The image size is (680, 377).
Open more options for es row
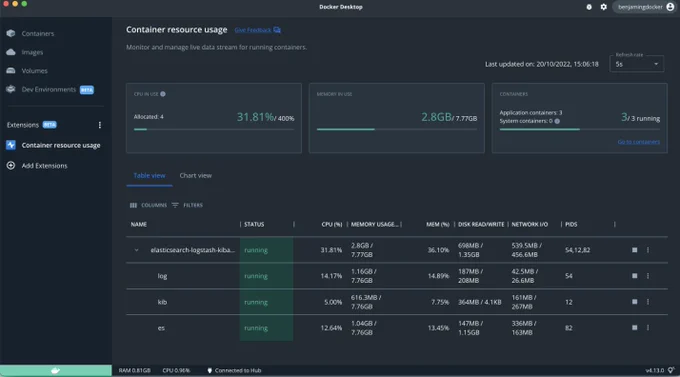pos(648,328)
